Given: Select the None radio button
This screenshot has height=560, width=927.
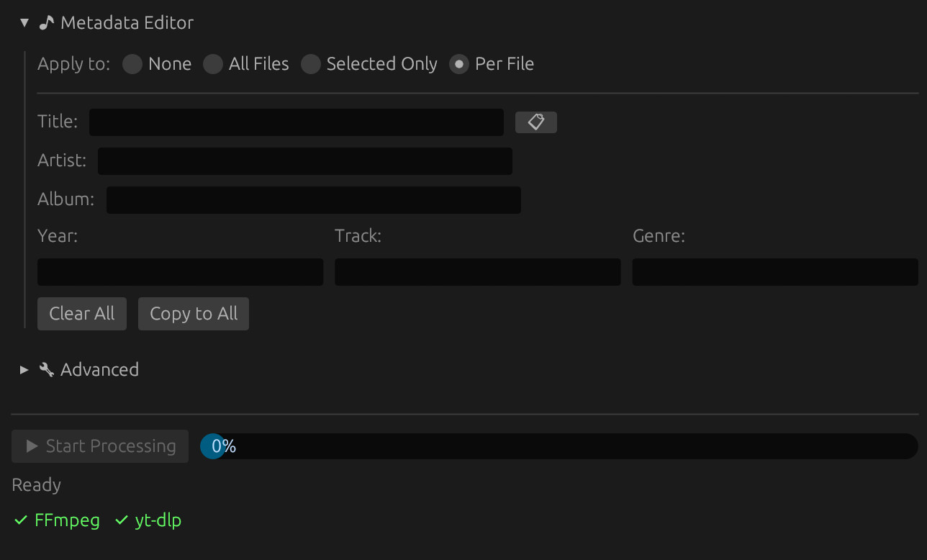Looking at the screenshot, I should (132, 64).
